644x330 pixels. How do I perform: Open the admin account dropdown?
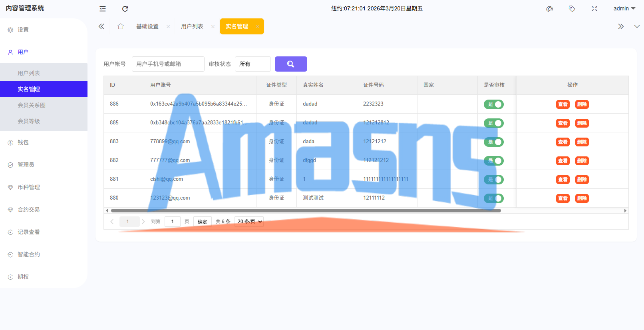(624, 8)
